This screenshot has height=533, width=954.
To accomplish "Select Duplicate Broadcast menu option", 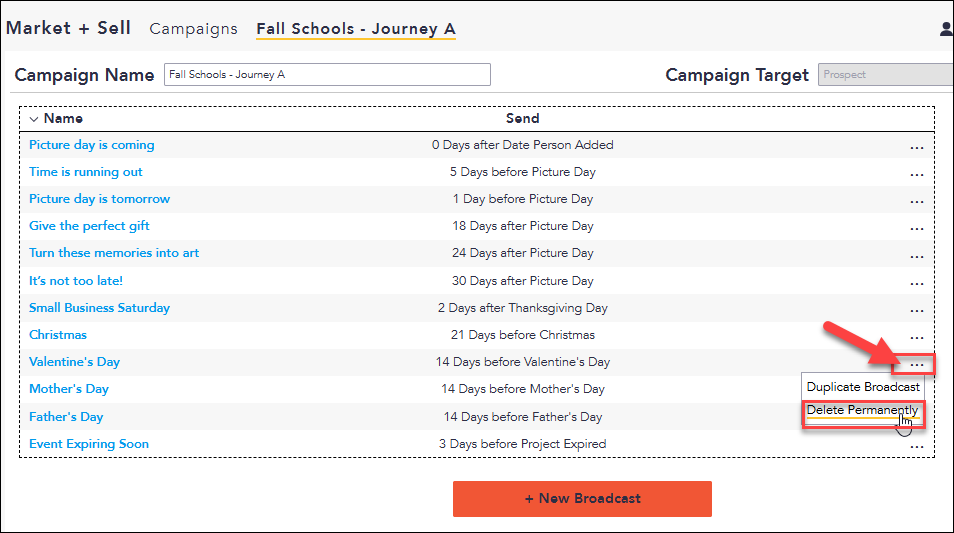I will (x=863, y=387).
